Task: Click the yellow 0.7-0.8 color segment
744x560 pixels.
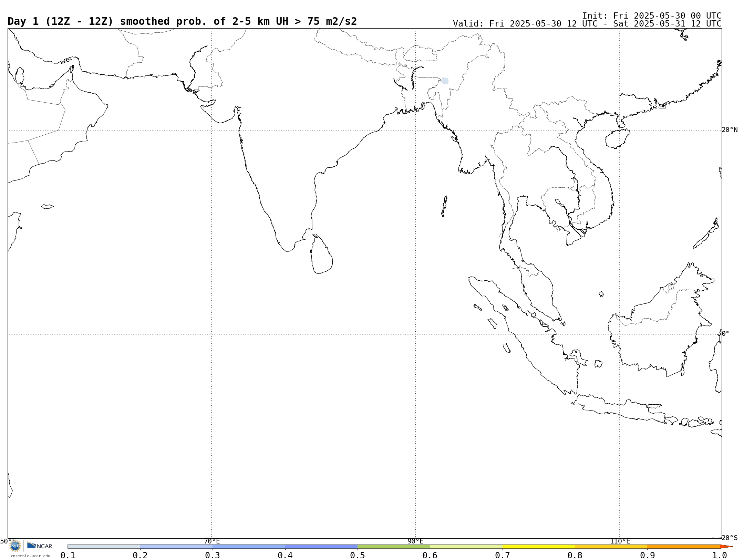Action: [539, 547]
